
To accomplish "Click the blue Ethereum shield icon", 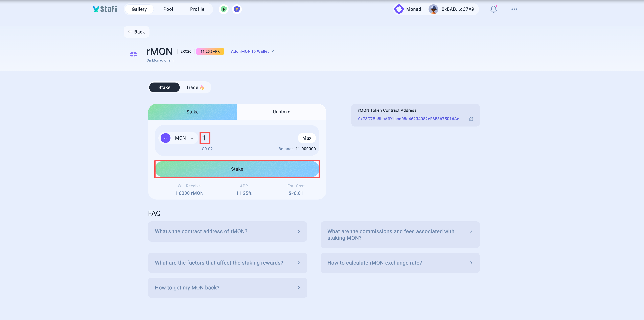I will (x=237, y=9).
